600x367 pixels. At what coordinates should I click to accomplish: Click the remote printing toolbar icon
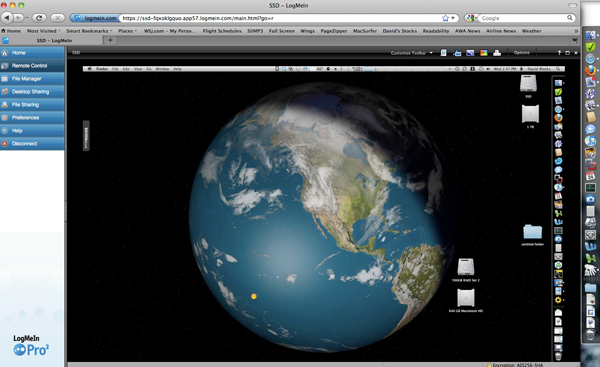point(497,53)
